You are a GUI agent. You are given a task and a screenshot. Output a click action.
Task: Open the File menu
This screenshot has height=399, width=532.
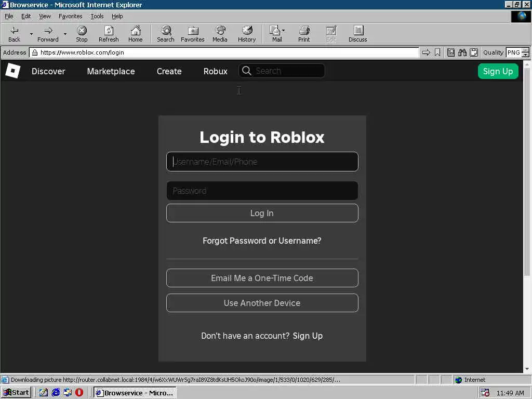tap(9, 16)
